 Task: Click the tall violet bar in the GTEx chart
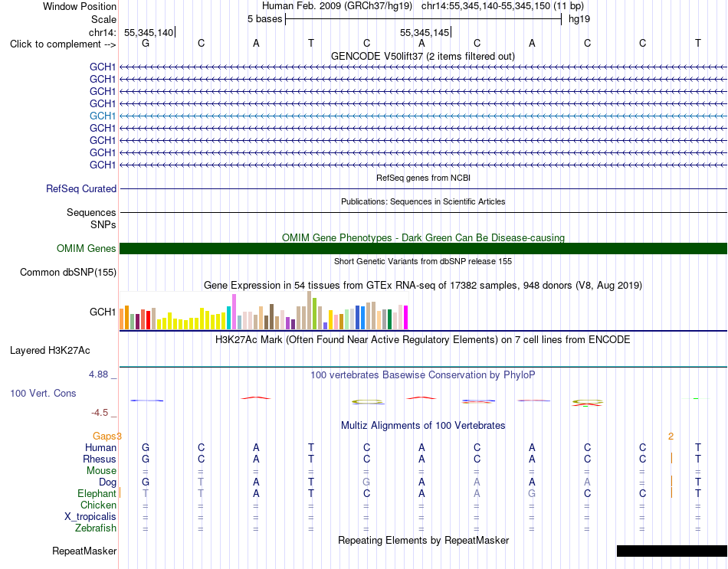[234, 312]
